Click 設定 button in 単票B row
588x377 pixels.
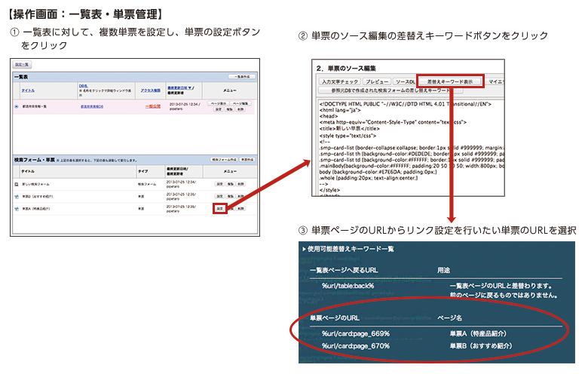tap(220, 196)
